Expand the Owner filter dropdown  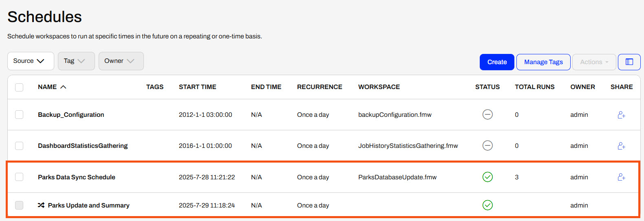click(x=121, y=61)
